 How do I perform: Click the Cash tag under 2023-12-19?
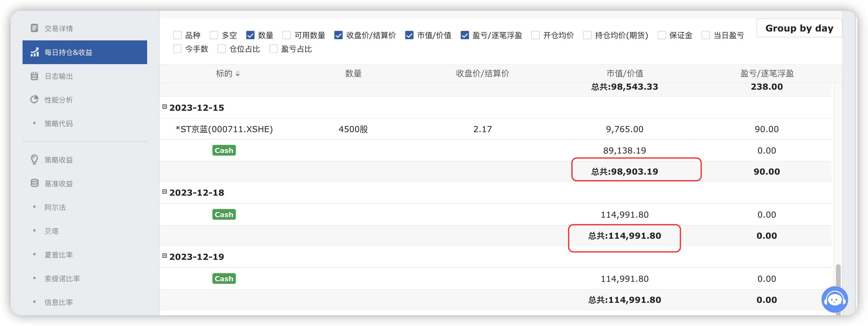(x=224, y=278)
